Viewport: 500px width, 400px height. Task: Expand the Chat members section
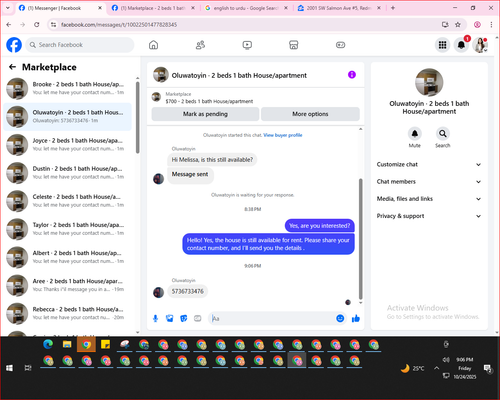pyautogui.click(x=429, y=182)
